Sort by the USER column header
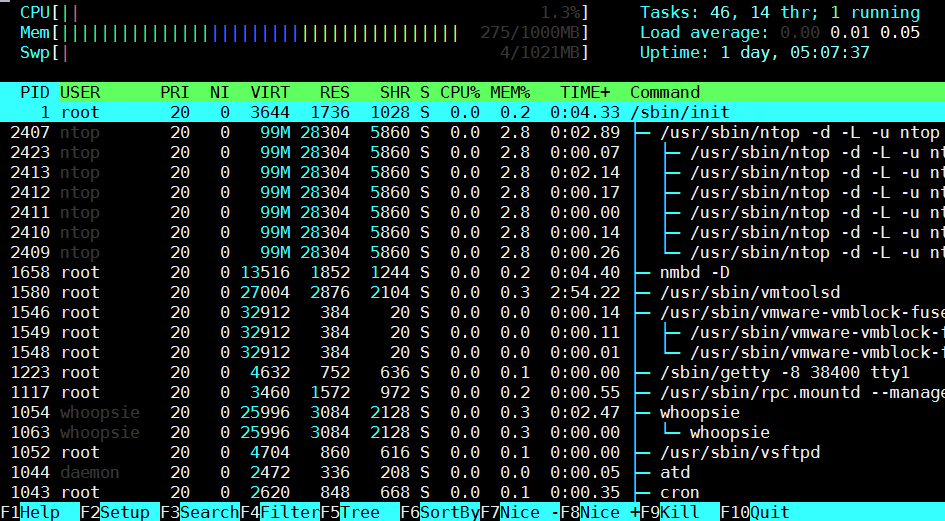 click(x=80, y=92)
